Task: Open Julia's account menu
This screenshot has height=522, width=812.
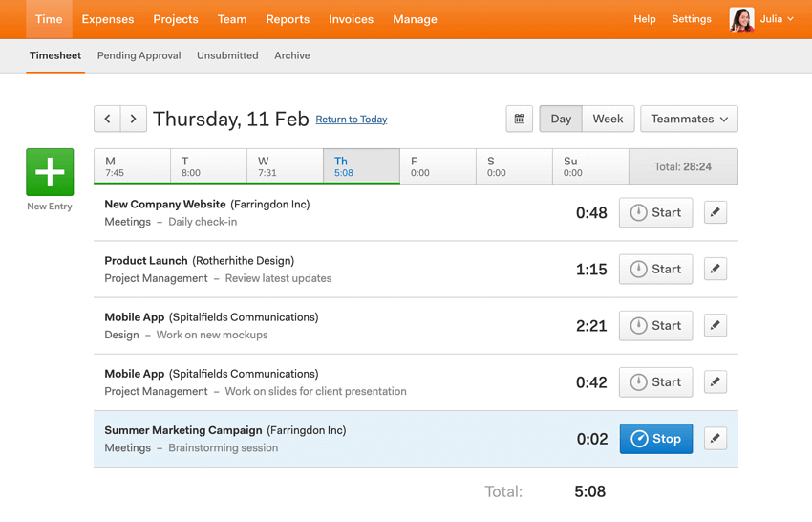Action: (x=763, y=19)
